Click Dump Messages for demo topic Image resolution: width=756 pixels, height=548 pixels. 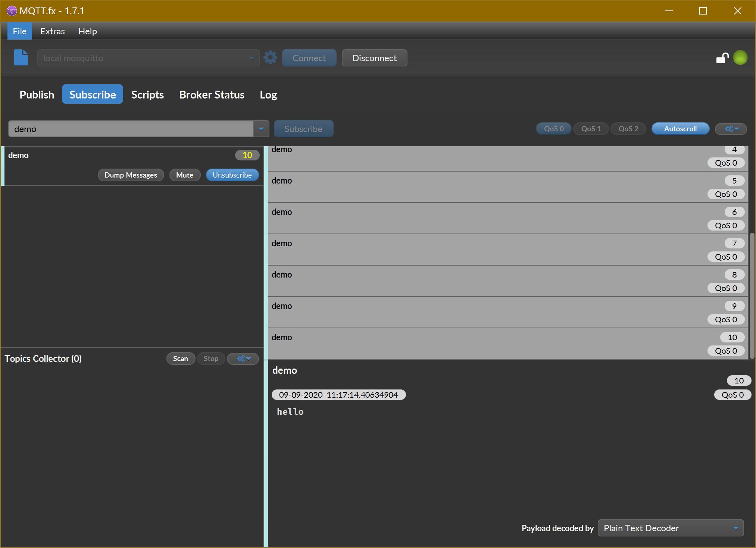(131, 175)
